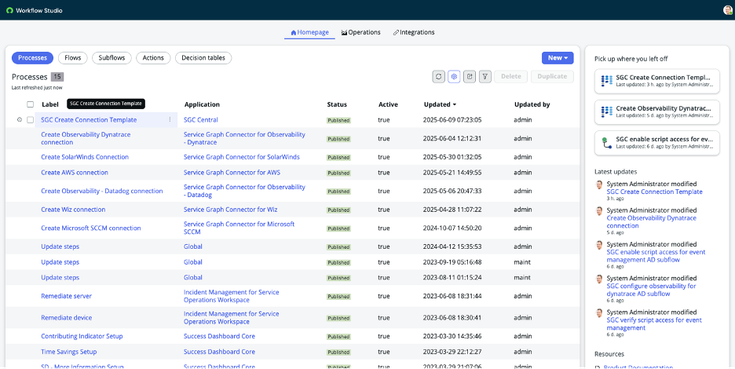
Task: Open Remediate server process
Action: [66, 296]
